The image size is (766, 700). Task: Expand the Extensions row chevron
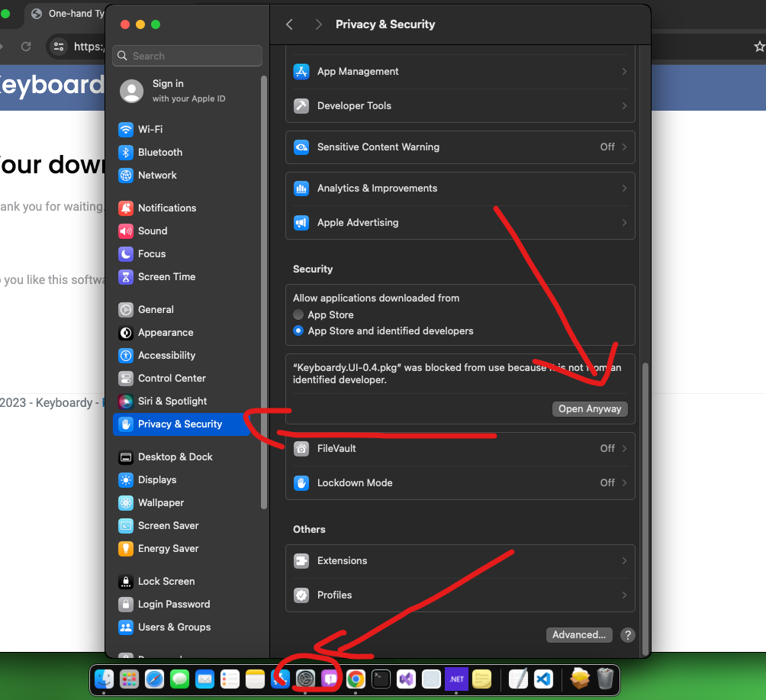(x=624, y=560)
